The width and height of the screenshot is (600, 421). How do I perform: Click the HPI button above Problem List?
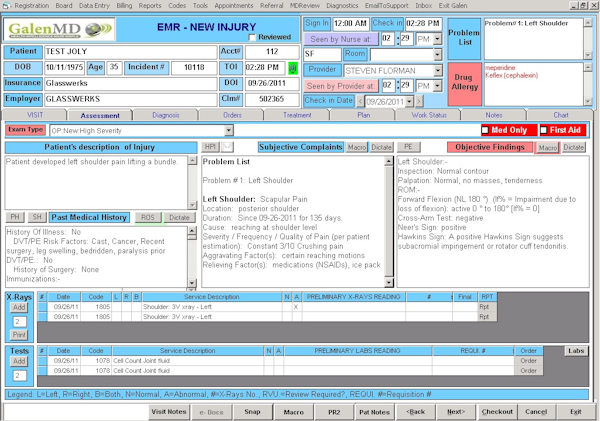(x=211, y=147)
